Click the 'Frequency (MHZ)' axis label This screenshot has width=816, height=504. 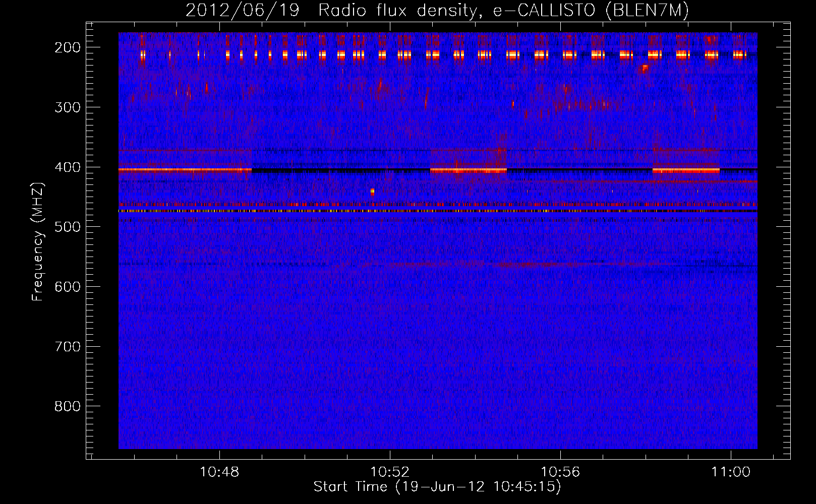38,241
